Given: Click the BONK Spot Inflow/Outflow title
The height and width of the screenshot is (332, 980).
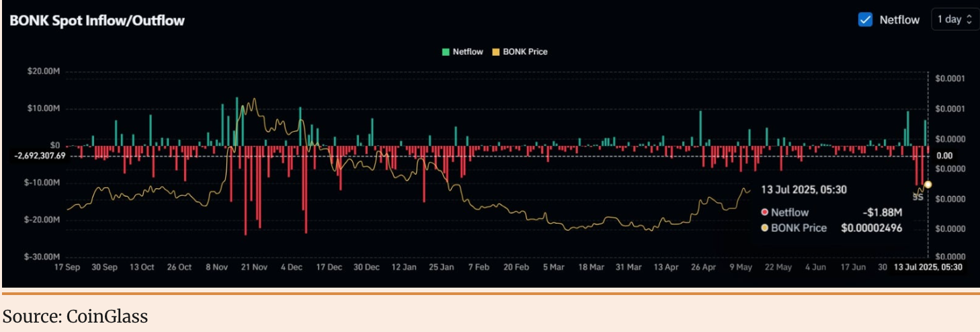Looking at the screenshot, I should [x=97, y=20].
